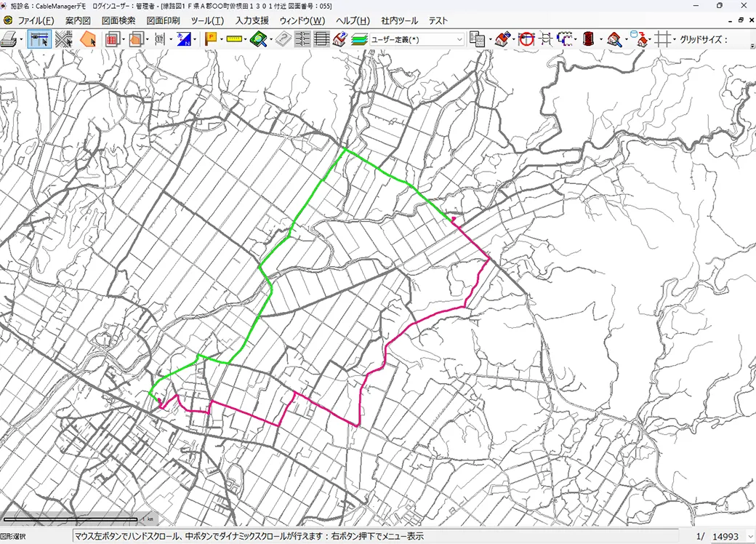Expand the printer icon dropdown arrow
The height and width of the screenshot is (544, 756).
(x=22, y=39)
